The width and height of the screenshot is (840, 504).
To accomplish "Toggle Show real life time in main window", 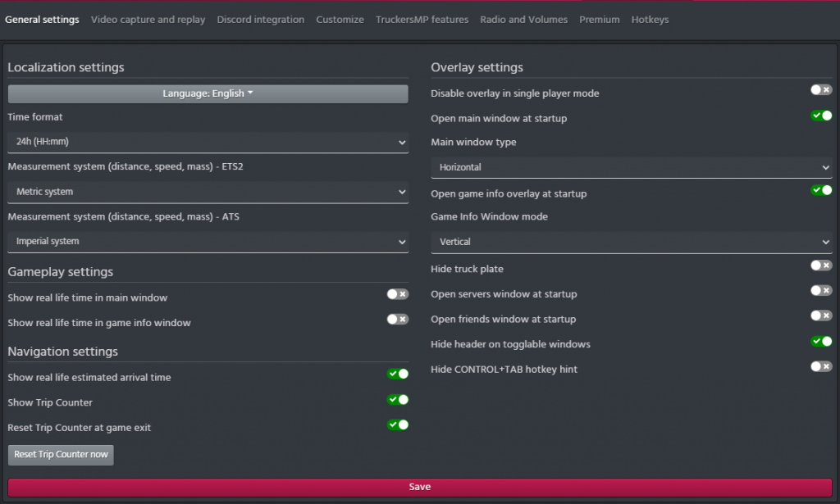I will pos(398,294).
